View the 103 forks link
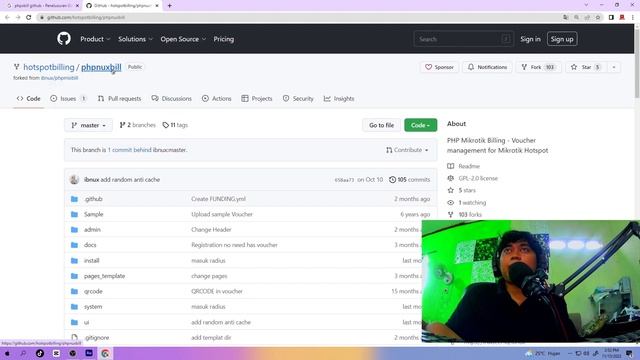640x360 pixels. [470, 214]
